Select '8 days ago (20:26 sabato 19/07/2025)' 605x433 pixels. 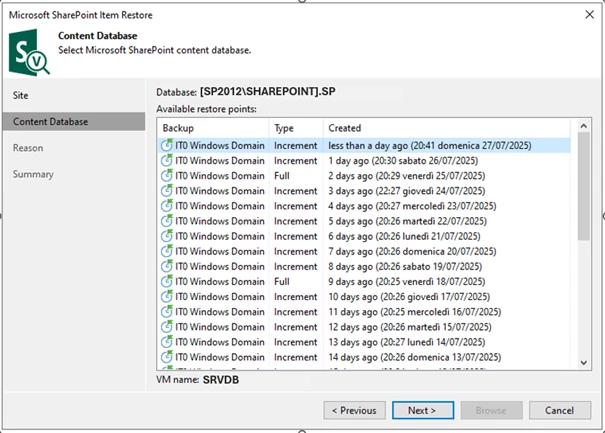click(x=405, y=266)
